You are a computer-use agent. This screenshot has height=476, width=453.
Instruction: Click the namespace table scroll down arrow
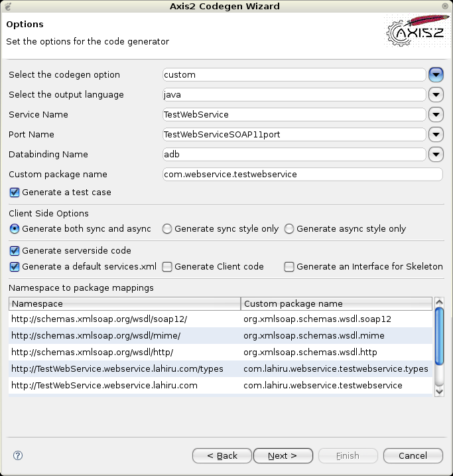click(438, 391)
